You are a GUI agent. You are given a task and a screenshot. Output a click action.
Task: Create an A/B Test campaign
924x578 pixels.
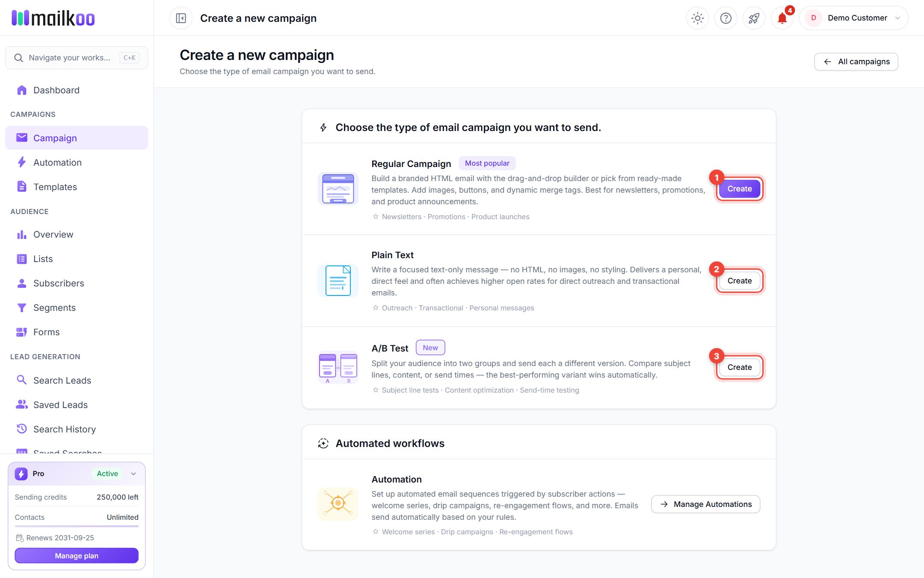(x=739, y=367)
